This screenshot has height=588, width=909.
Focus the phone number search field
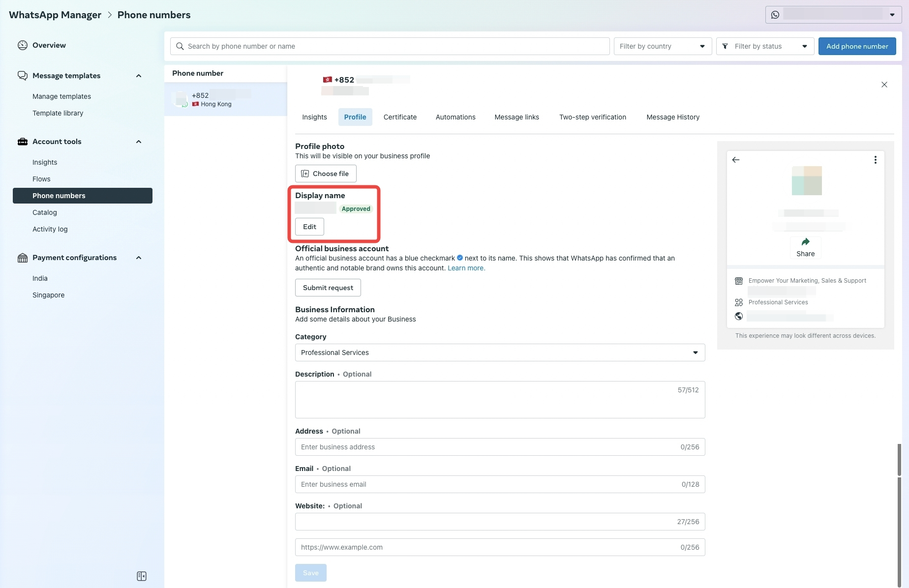(x=390, y=46)
